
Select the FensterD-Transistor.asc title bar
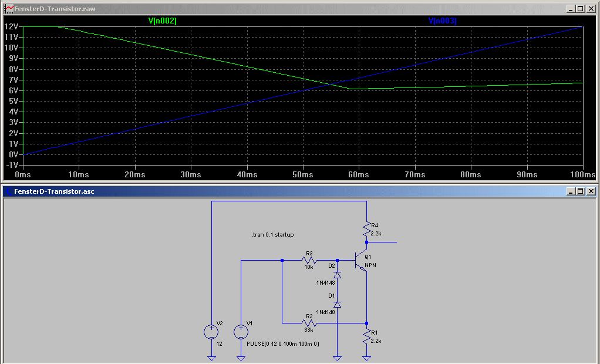[299, 191]
